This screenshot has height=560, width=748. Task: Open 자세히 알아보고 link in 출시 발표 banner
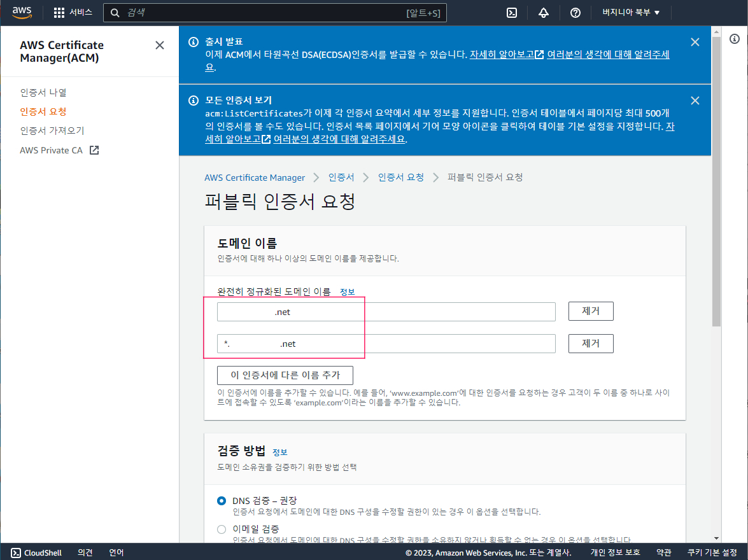click(x=507, y=54)
